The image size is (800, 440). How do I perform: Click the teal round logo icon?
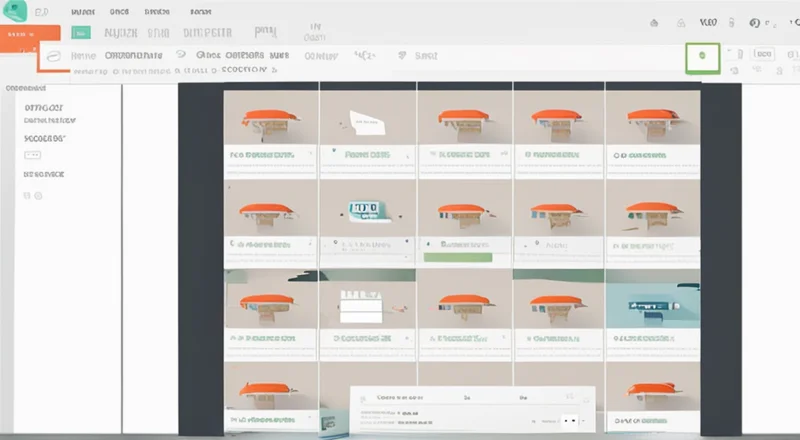[15, 12]
